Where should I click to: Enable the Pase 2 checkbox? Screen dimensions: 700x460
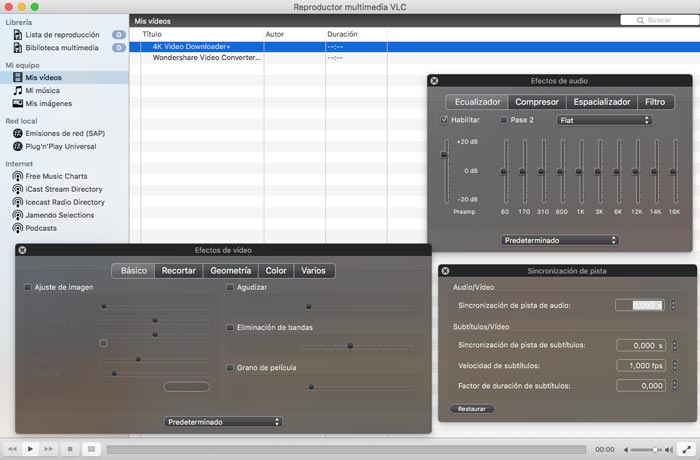coord(504,120)
